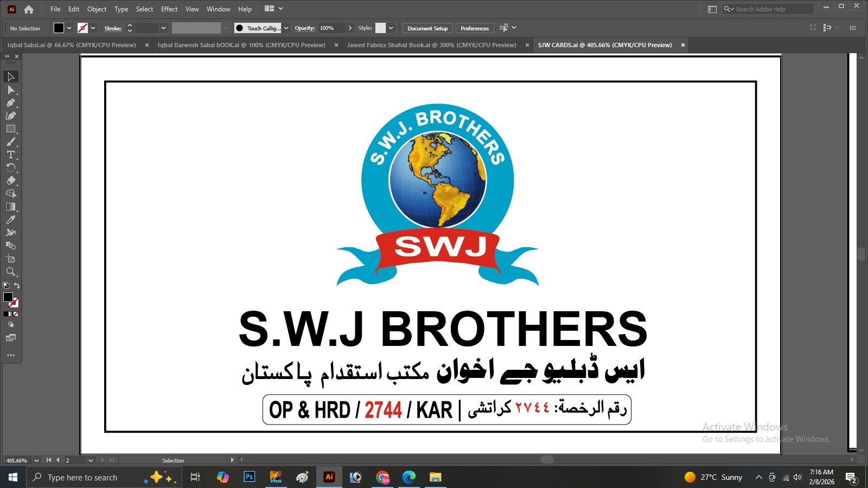Select the Shape Builder tool

pyautogui.click(x=11, y=194)
